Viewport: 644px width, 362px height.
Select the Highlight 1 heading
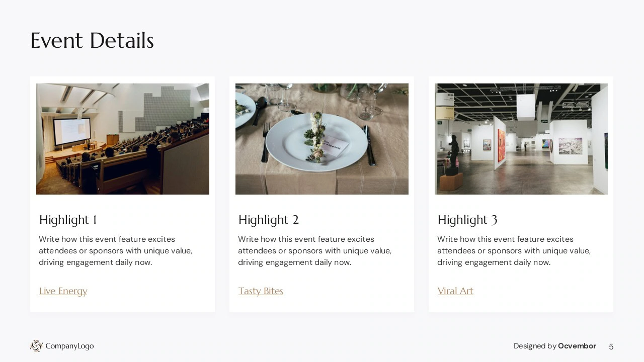pos(68,220)
